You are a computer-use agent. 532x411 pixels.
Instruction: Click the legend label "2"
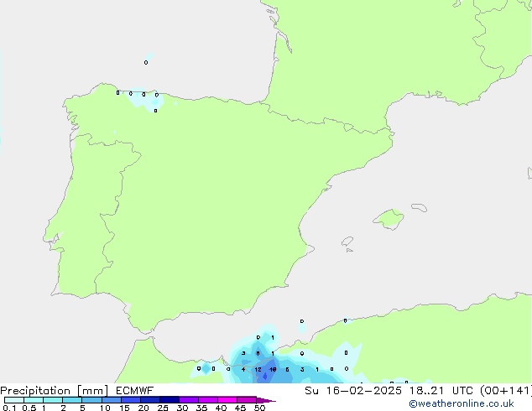[x=63, y=408]
